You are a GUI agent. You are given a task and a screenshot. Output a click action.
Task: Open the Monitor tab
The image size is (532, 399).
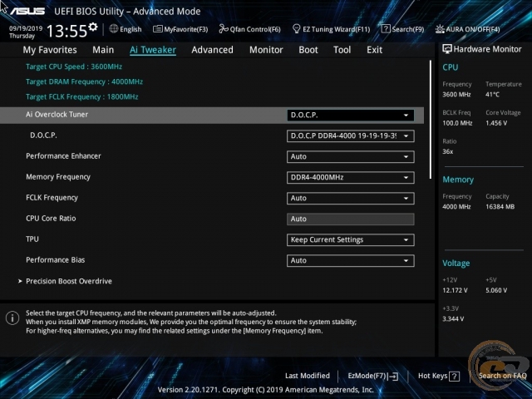pyautogui.click(x=266, y=50)
